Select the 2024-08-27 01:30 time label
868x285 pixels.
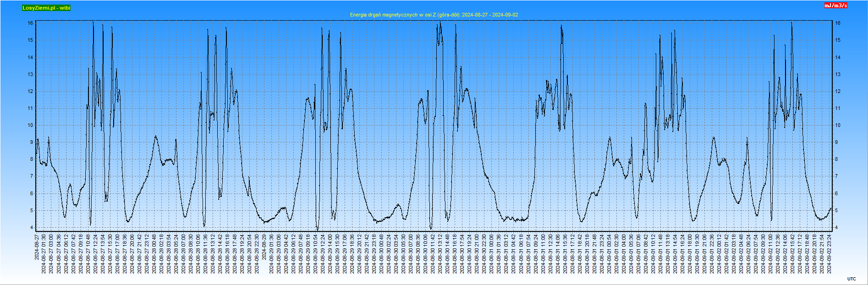(44, 253)
